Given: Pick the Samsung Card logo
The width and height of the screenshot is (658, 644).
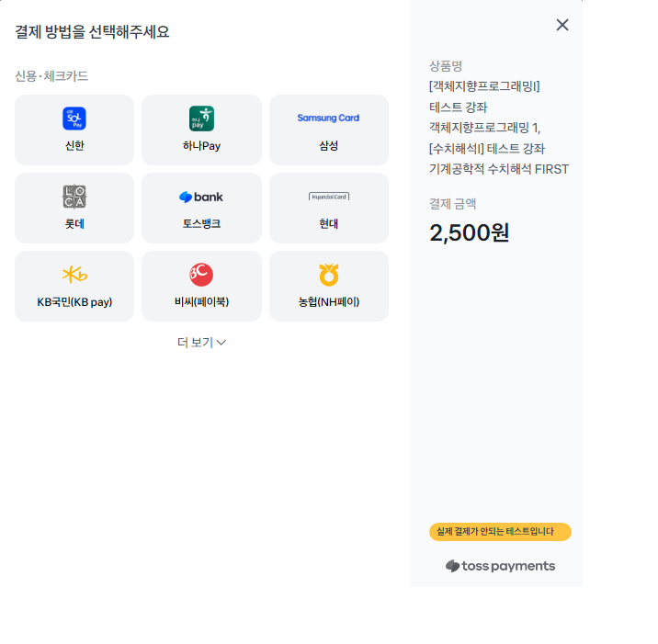Looking at the screenshot, I should pyautogui.click(x=328, y=118).
